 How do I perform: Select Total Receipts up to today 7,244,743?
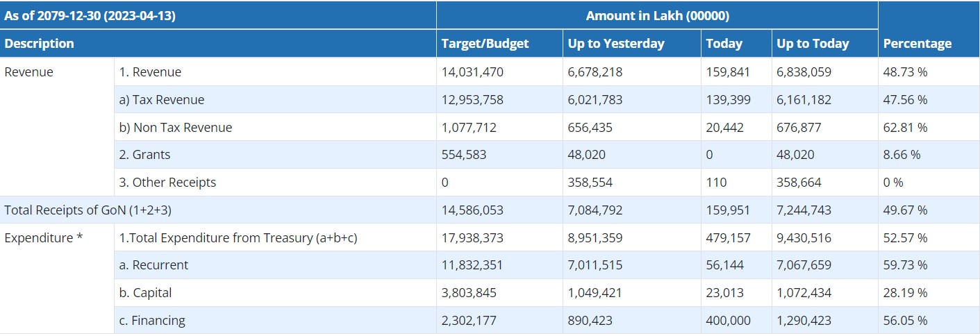[804, 210]
